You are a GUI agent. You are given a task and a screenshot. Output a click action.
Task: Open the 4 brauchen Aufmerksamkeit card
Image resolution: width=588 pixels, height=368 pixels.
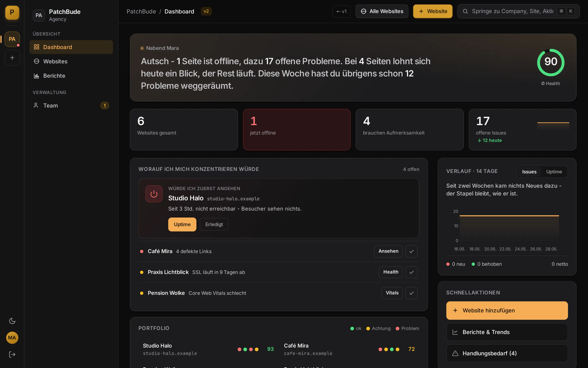pos(409,129)
